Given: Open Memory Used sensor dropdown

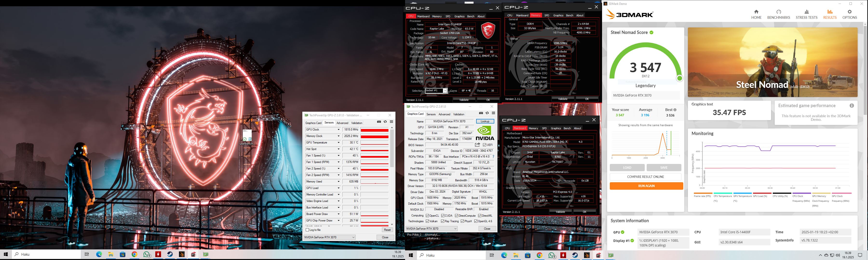Looking at the screenshot, I should [x=339, y=182].
